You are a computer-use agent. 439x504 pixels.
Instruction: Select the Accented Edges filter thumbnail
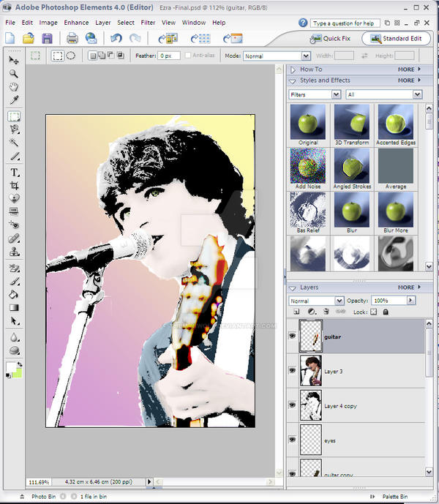click(x=396, y=122)
